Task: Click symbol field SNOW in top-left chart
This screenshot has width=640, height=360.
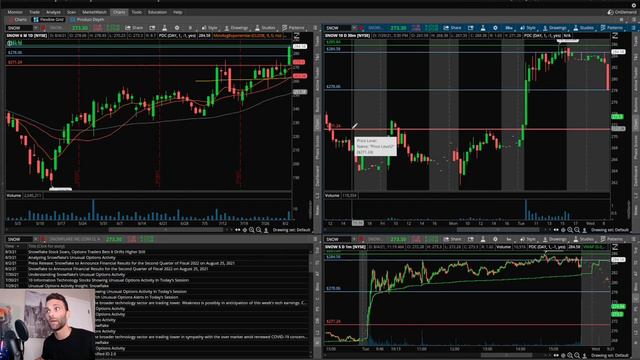Action: point(19,28)
